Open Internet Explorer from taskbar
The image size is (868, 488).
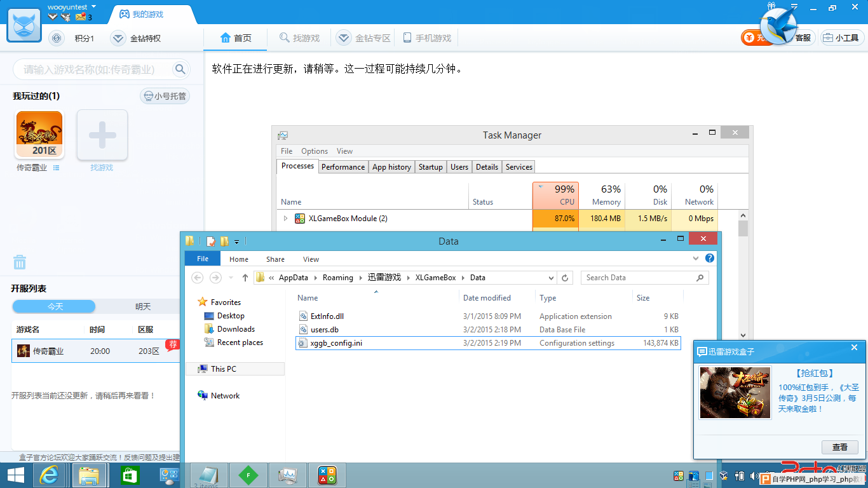click(50, 475)
